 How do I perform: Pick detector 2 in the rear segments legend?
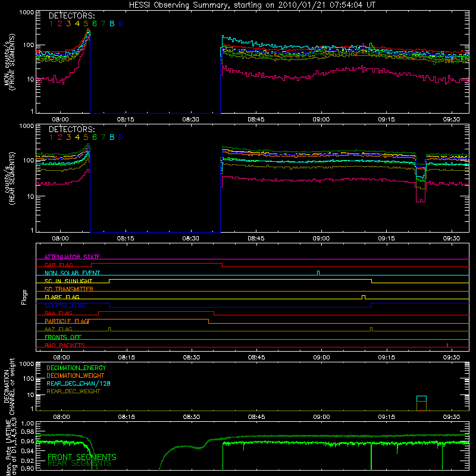pyautogui.click(x=60, y=137)
